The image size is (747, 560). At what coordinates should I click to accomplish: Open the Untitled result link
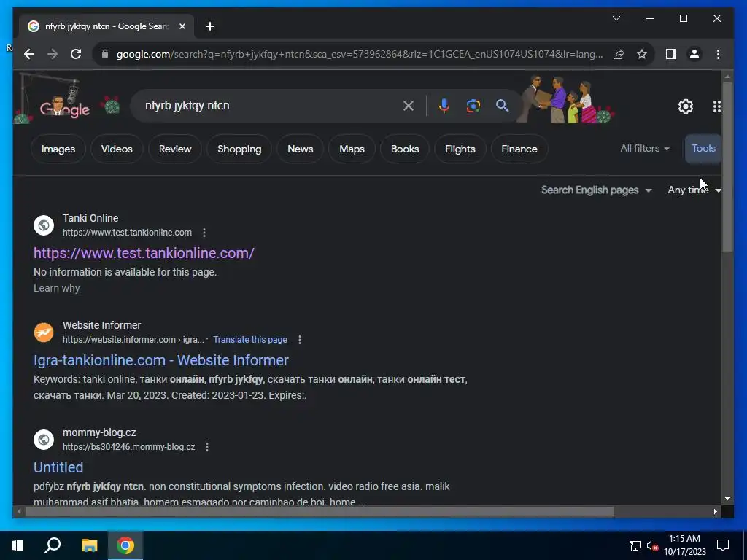[58, 467]
